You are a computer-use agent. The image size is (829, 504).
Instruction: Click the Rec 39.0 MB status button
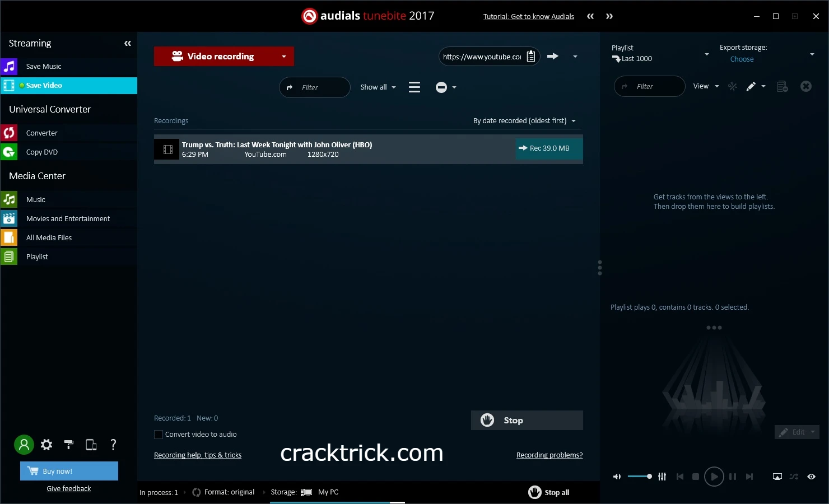[549, 148]
